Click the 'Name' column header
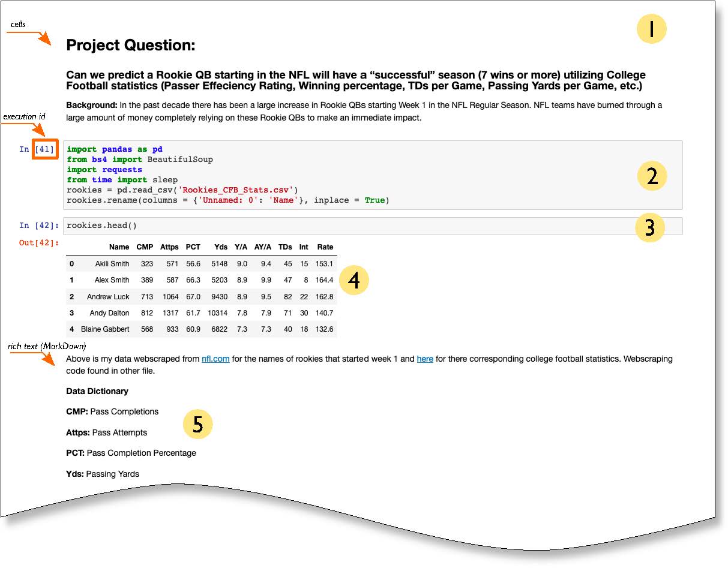This screenshot has height=568, width=728. pyautogui.click(x=119, y=247)
